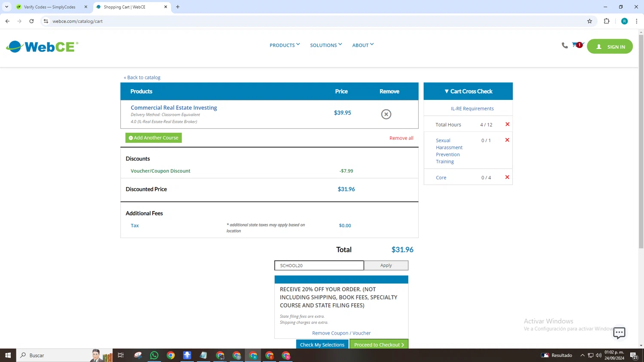
Task: Select the Shopping Cart WebCE tab
Action: pyautogui.click(x=125, y=7)
